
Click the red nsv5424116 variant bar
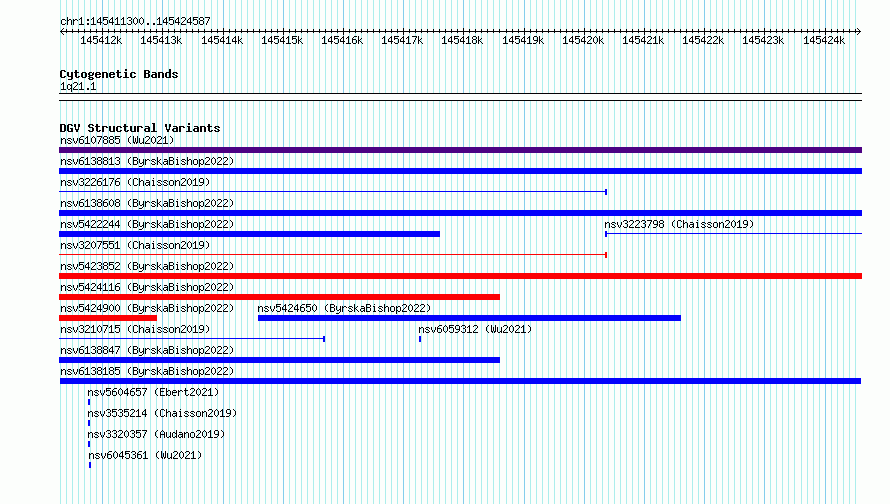(279, 297)
